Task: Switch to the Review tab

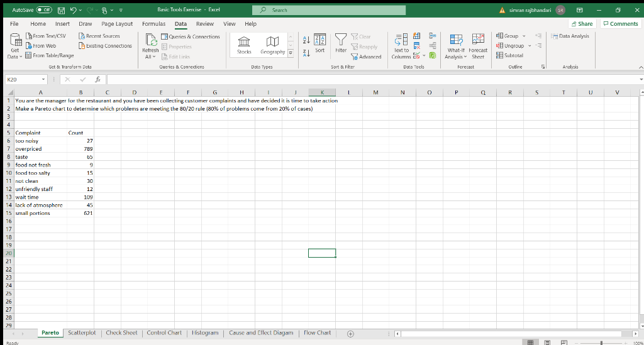Action: (204, 24)
